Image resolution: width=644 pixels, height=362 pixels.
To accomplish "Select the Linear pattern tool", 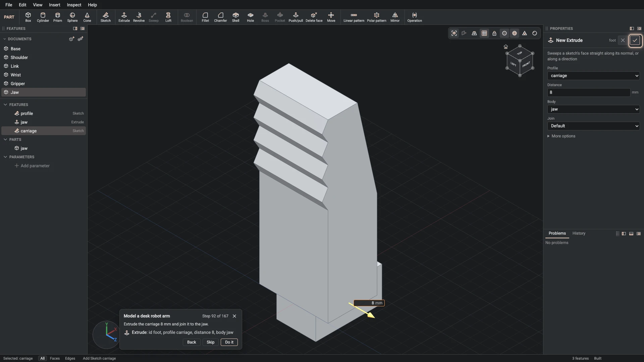I will pyautogui.click(x=354, y=17).
